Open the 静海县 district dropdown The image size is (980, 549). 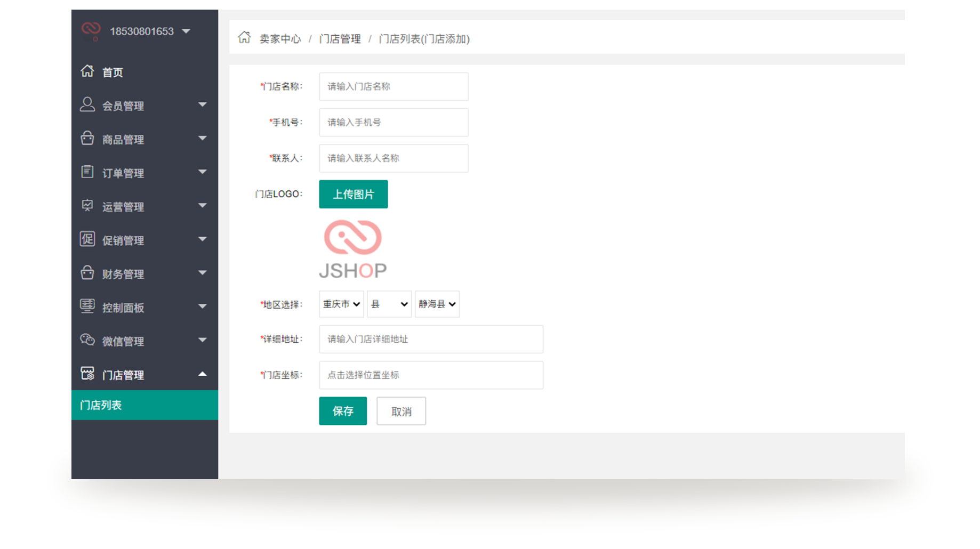tap(437, 304)
